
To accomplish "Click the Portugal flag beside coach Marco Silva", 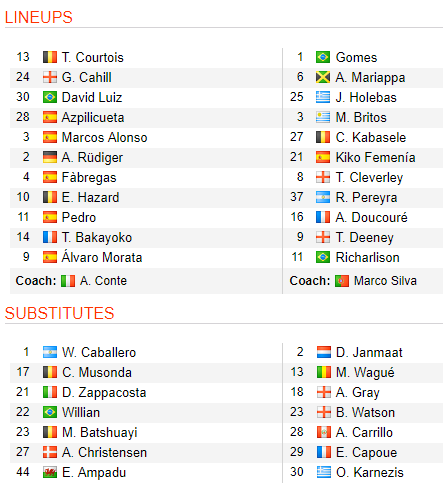I will pos(342,281).
